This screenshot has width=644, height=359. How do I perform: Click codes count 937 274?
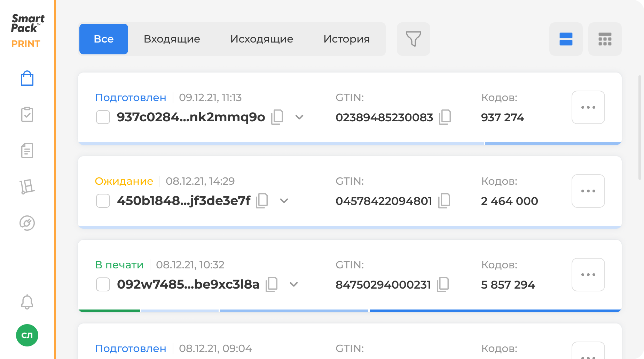tap(502, 117)
